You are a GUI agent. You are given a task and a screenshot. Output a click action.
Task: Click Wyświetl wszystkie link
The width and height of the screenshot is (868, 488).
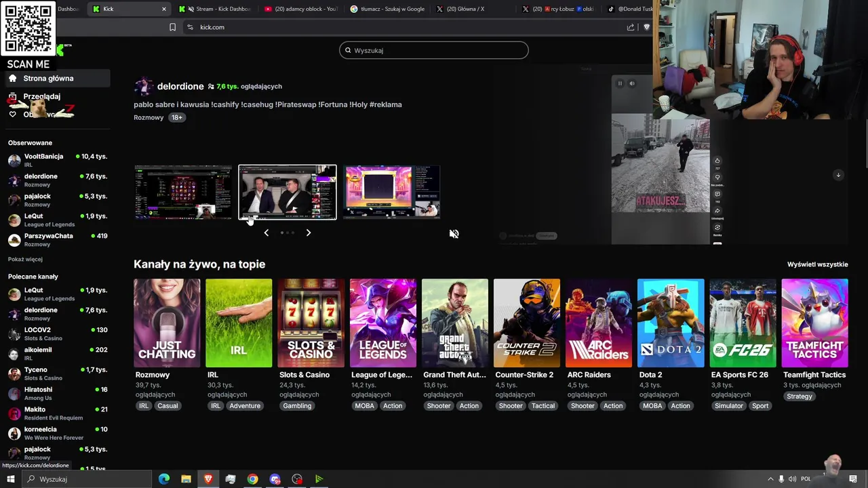[817, 264]
